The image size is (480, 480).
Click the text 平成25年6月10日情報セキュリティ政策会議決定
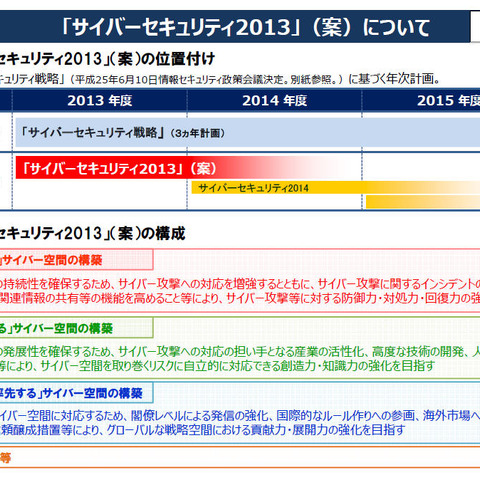(x=180, y=80)
